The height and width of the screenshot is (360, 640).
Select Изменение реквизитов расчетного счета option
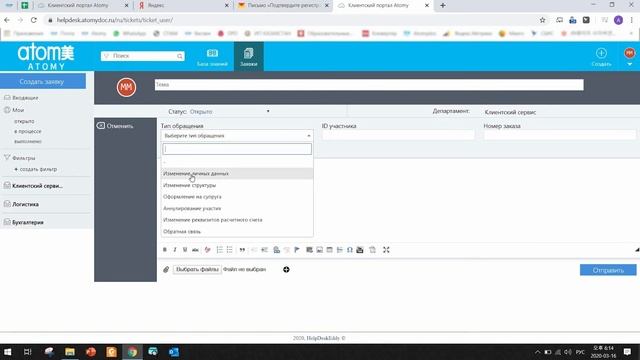point(237,220)
